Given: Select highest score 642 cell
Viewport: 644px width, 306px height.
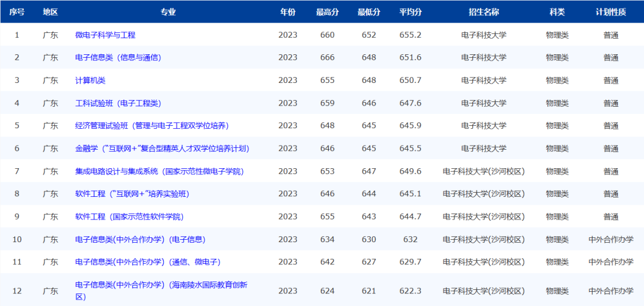Looking at the screenshot, I should (x=327, y=262).
